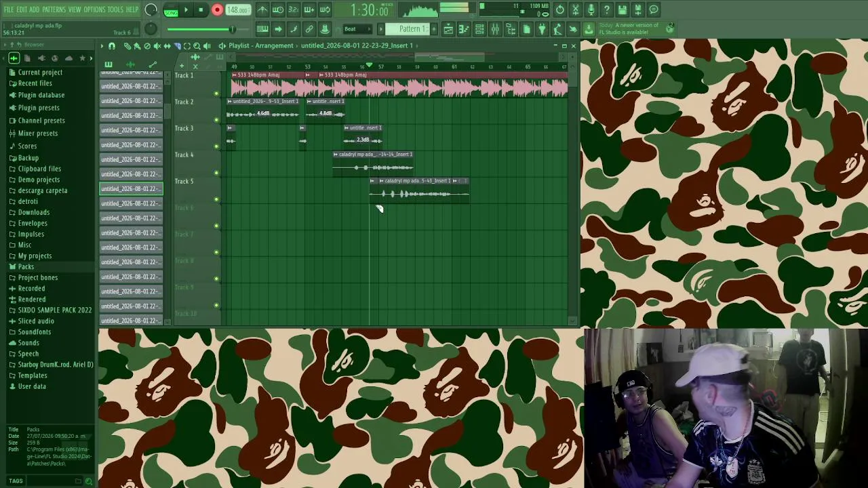868x488 pixels.
Task: Expand the Sliced audio folder
Action: pos(36,321)
